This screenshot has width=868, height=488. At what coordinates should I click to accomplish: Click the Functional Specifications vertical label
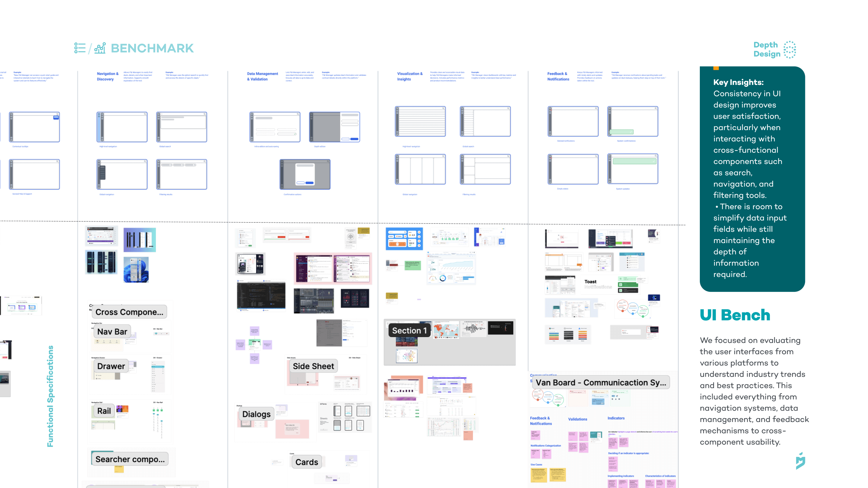[x=50, y=396]
